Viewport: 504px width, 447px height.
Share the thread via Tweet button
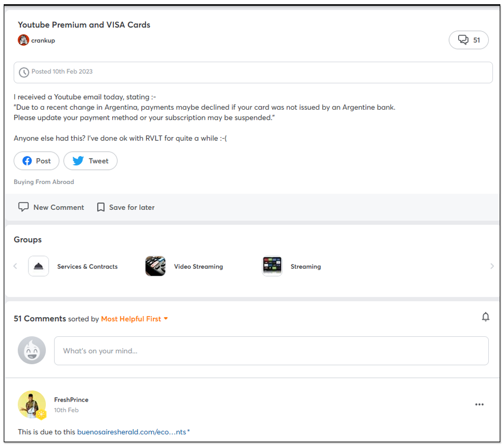90,161
